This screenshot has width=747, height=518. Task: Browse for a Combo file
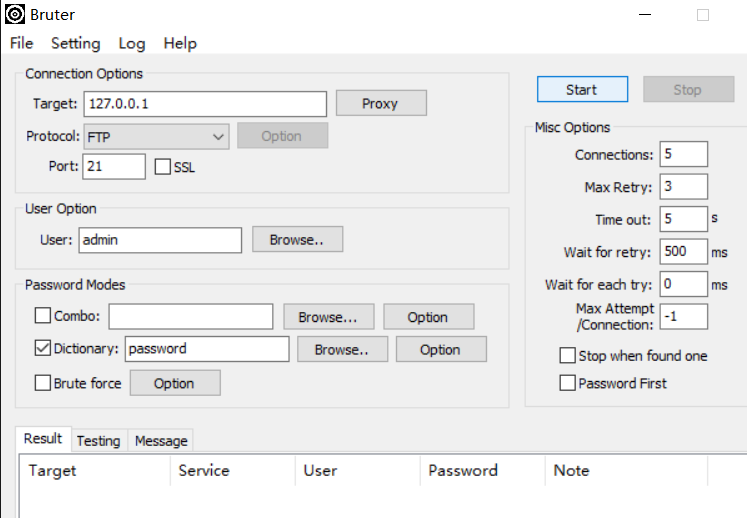pyautogui.click(x=329, y=317)
